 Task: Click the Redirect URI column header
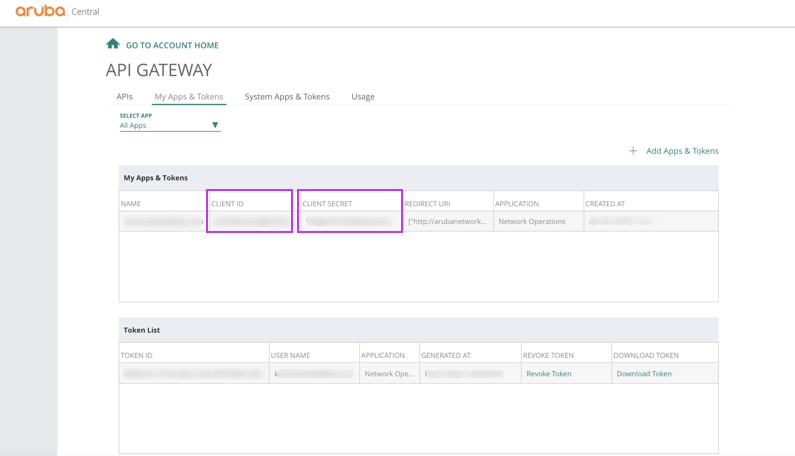click(x=427, y=204)
